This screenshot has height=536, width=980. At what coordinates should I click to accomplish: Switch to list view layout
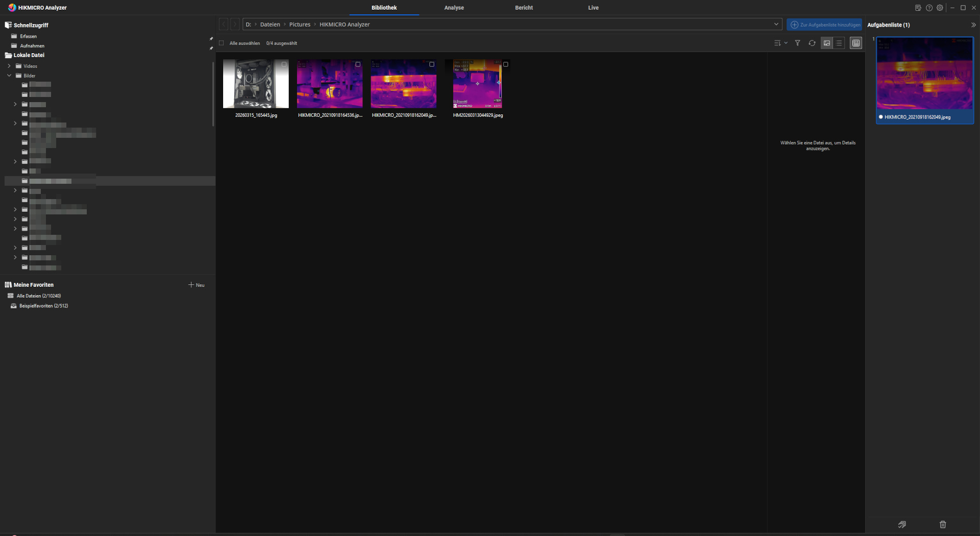[839, 43]
